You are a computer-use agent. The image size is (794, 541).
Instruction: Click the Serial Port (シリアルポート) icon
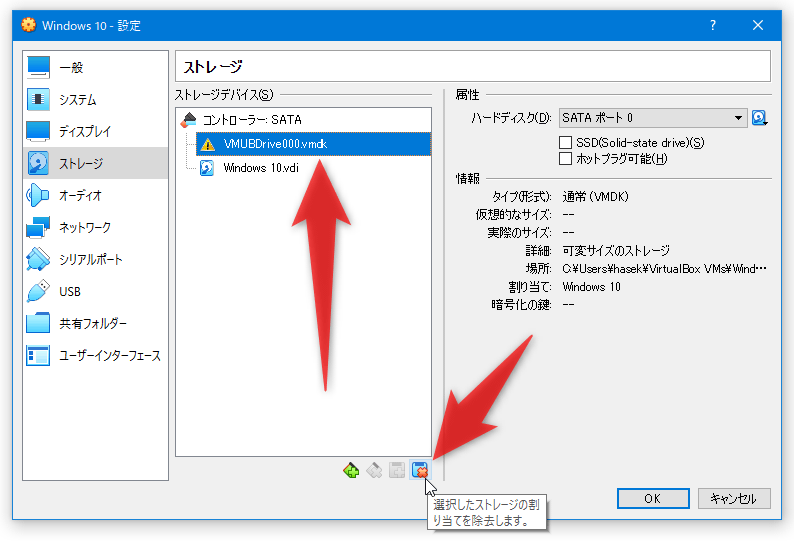(x=38, y=259)
